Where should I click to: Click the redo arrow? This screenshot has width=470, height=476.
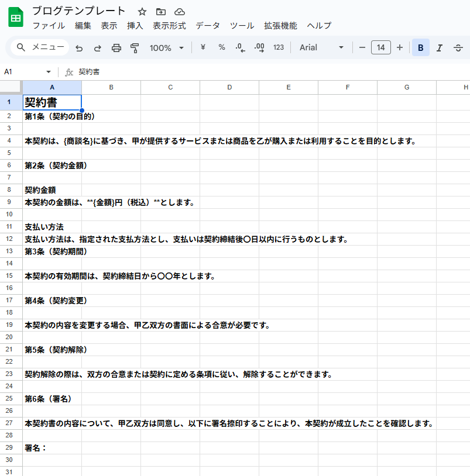pos(98,48)
